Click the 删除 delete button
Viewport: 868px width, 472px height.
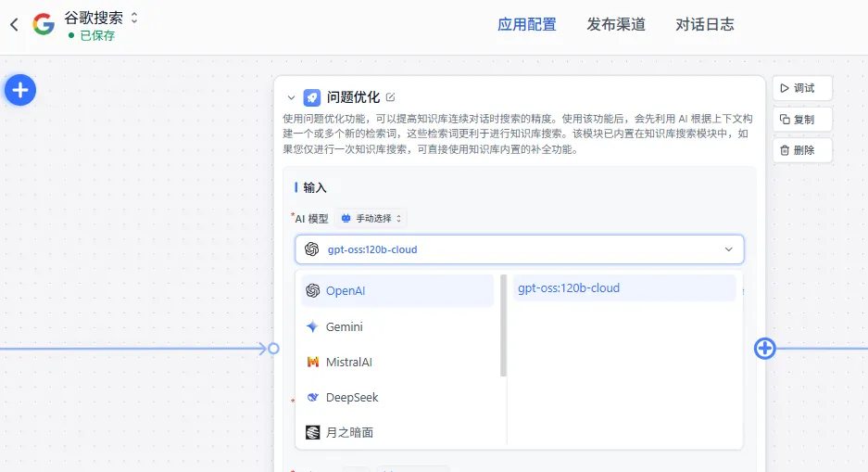801,150
